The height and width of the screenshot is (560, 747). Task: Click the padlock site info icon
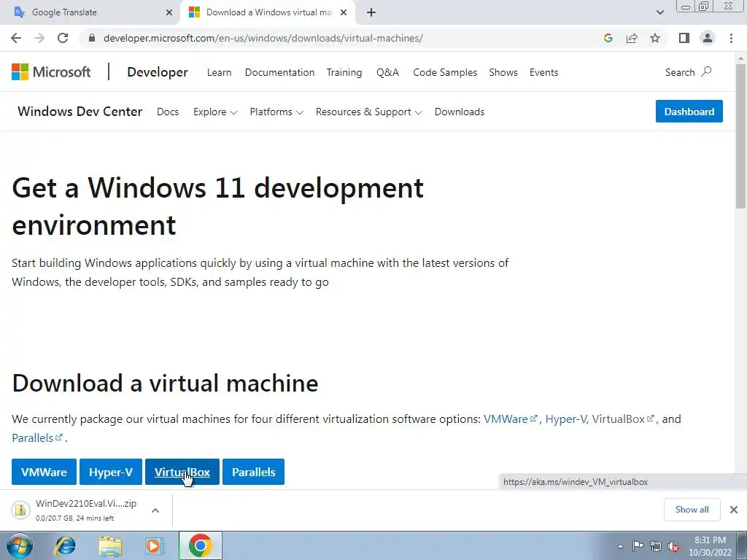click(x=92, y=38)
